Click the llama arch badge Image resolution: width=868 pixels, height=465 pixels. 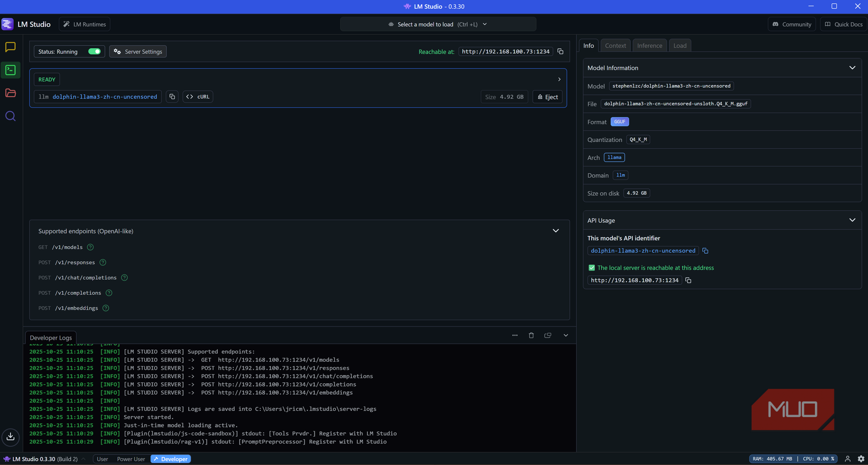pyautogui.click(x=614, y=157)
